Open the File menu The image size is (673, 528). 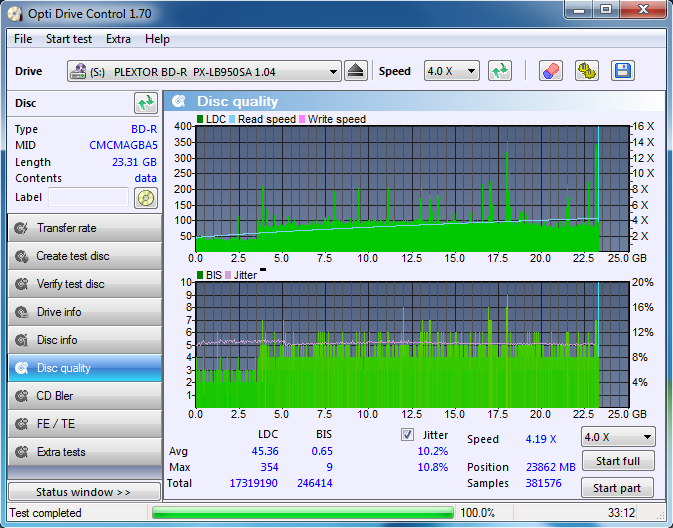[23, 39]
